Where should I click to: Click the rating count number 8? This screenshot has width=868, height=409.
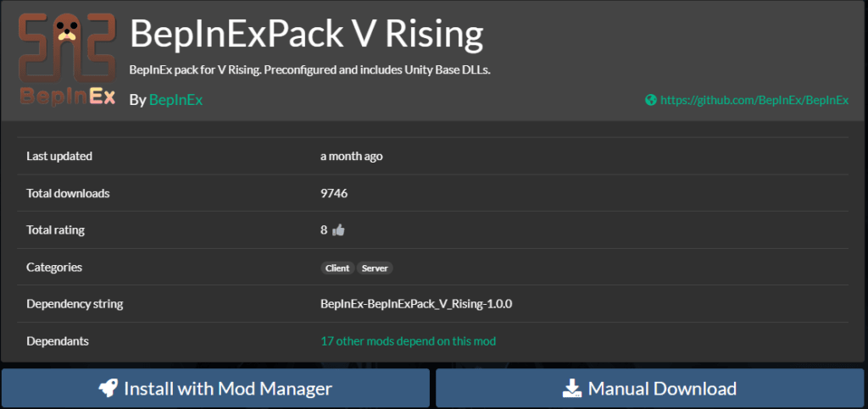tap(324, 230)
